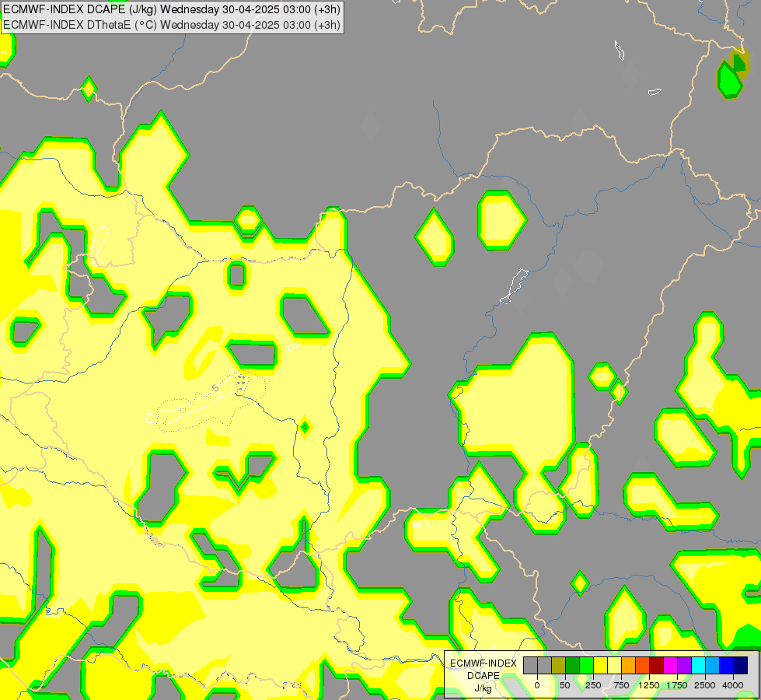
Task: Click the dark green legend swatch
Action: click(573, 665)
